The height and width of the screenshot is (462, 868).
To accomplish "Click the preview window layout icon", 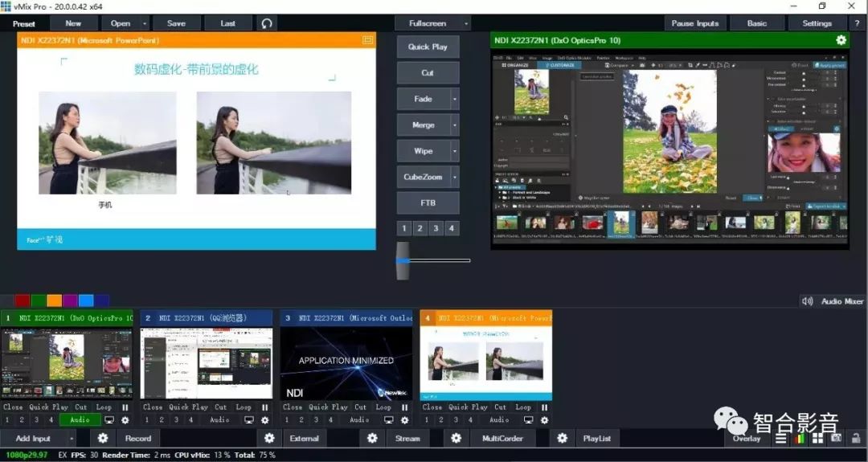I will pyautogui.click(x=367, y=40).
